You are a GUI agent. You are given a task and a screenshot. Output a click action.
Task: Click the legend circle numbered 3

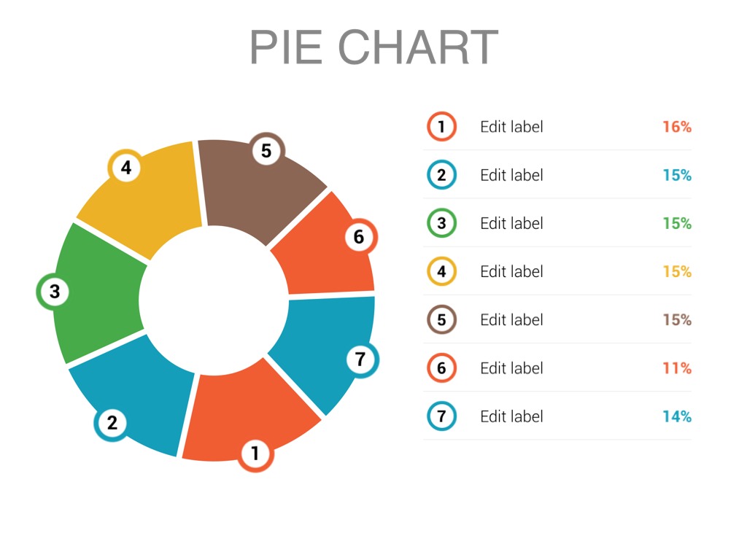[x=441, y=223]
